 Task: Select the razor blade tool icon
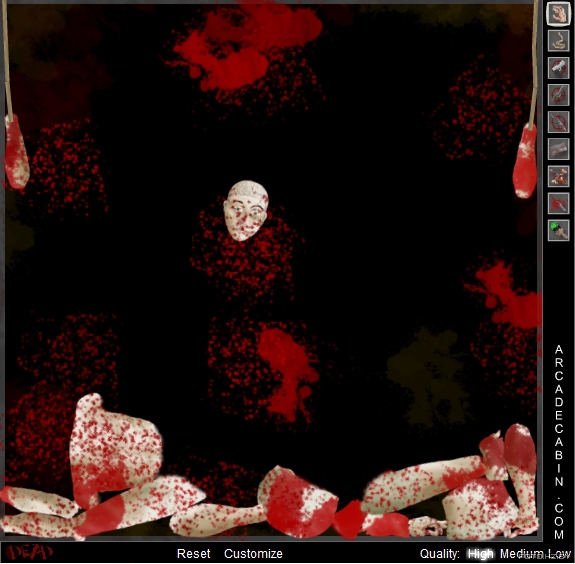558,149
